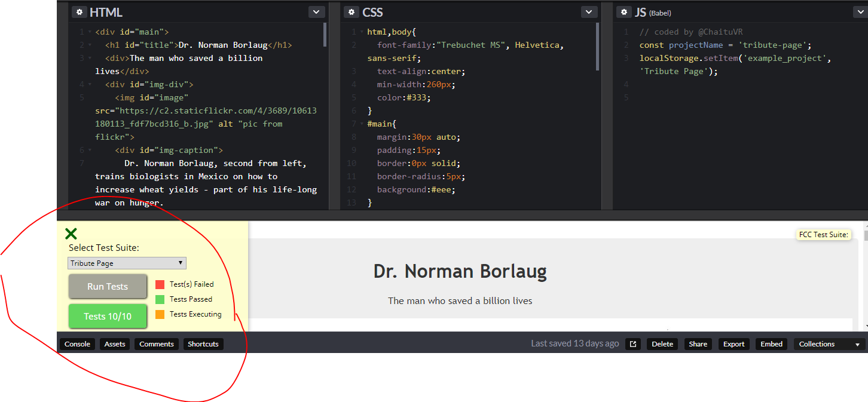Collapse the div main fold arrow on HTML line 1
Screen dimensions: 868x402
[x=90, y=32]
